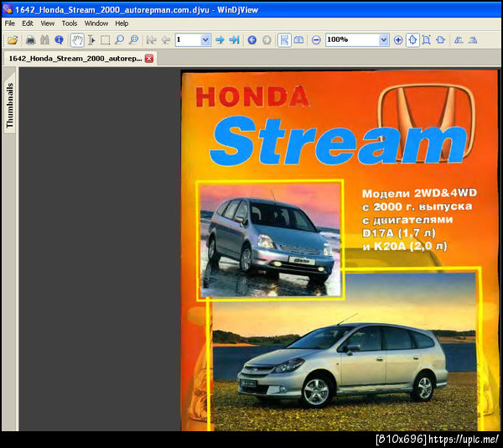
Task: Click the page number field showing 1
Action: pyautogui.click(x=188, y=39)
